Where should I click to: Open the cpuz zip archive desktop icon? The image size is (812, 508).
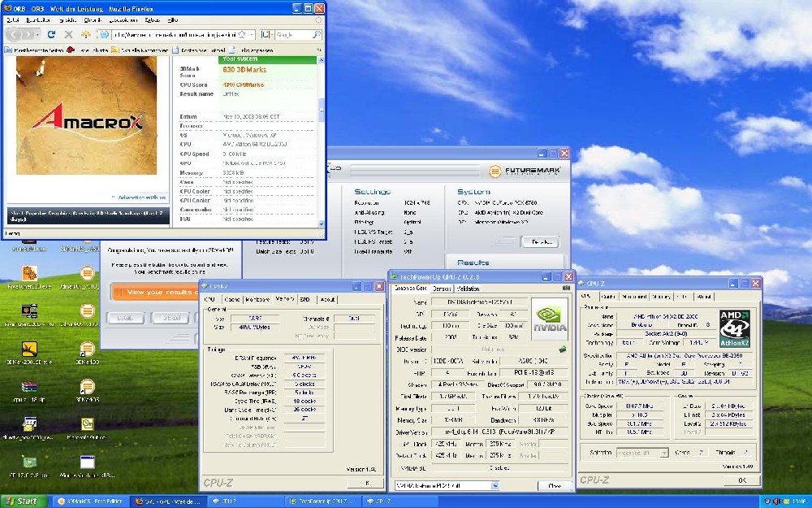29,387
